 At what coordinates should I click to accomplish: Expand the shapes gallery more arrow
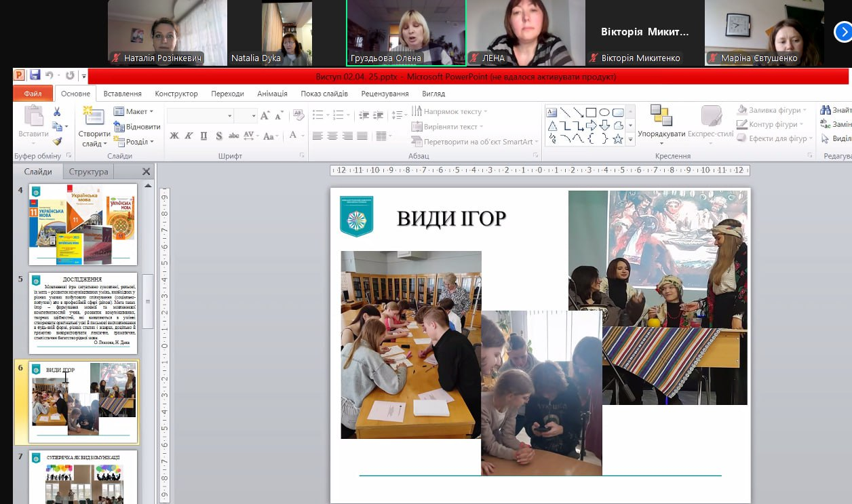click(x=631, y=140)
